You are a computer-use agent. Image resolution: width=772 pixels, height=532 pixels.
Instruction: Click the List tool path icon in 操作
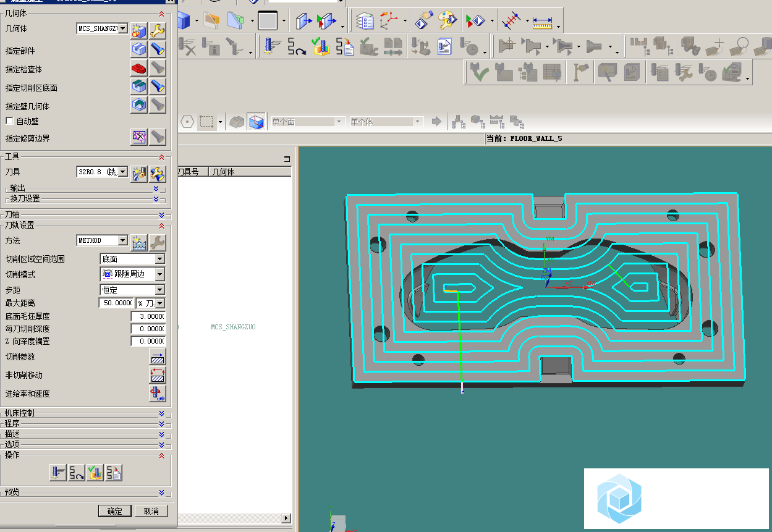[114, 473]
